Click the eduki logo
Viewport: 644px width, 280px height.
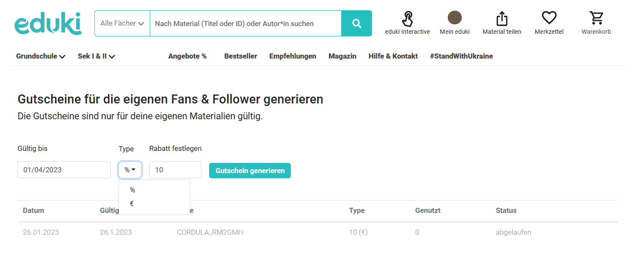(x=48, y=24)
